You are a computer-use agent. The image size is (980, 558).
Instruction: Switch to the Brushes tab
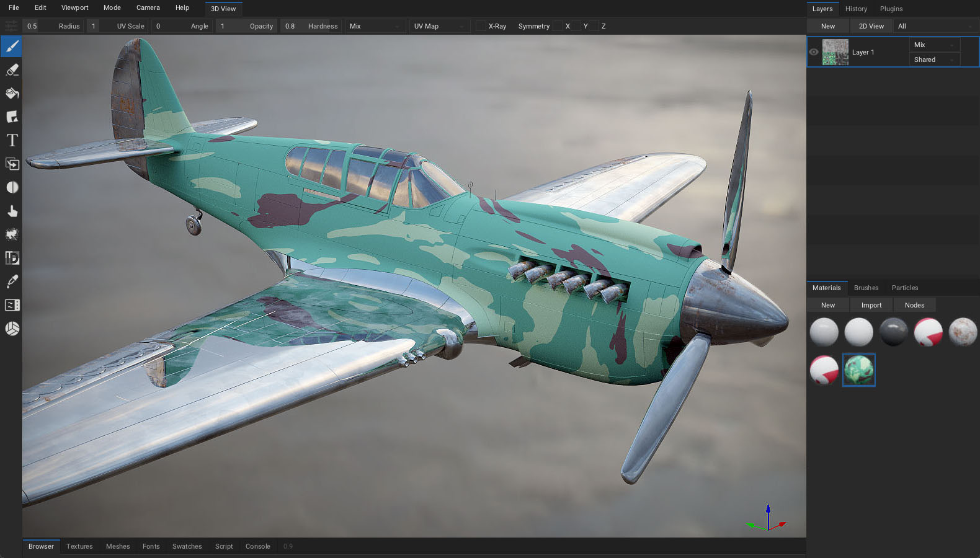coord(866,288)
